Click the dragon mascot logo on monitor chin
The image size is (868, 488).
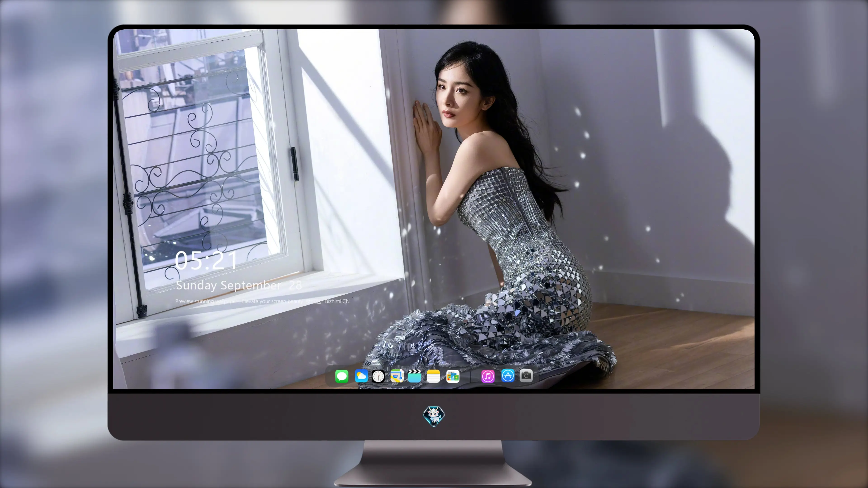point(434,416)
